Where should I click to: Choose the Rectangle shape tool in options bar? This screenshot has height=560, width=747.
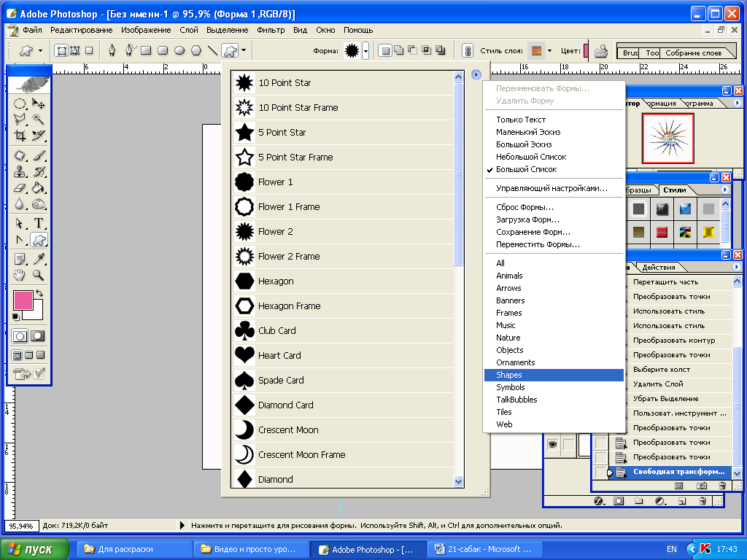(146, 50)
